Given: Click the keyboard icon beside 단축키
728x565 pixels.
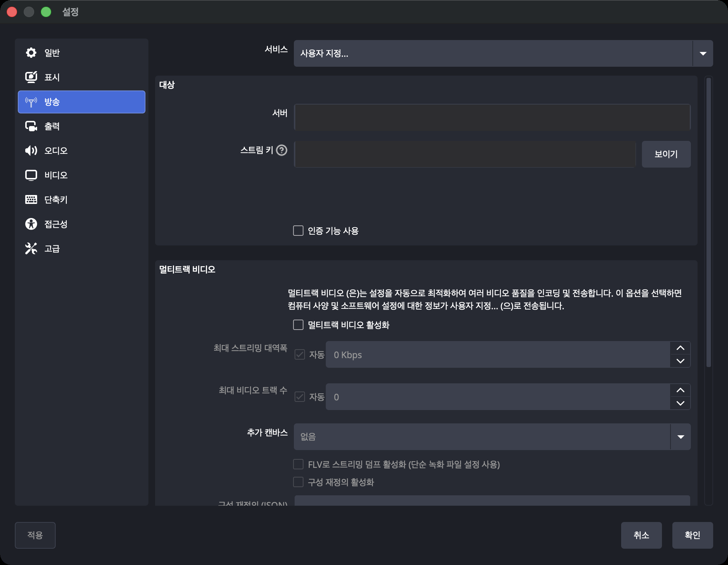Looking at the screenshot, I should 31,199.
